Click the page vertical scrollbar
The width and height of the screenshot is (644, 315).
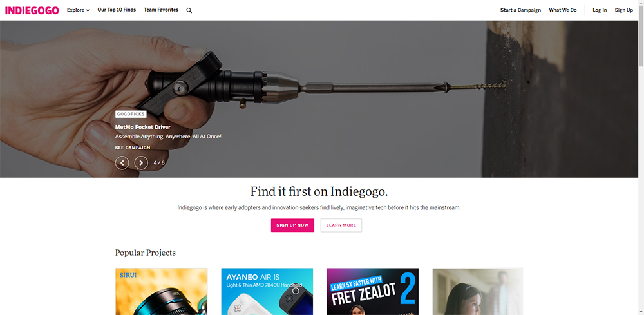pos(641,157)
